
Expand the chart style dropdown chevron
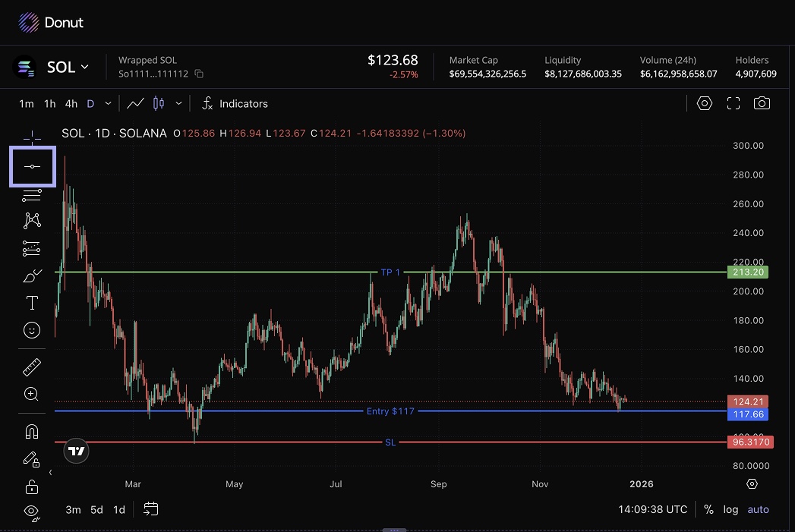(178, 103)
